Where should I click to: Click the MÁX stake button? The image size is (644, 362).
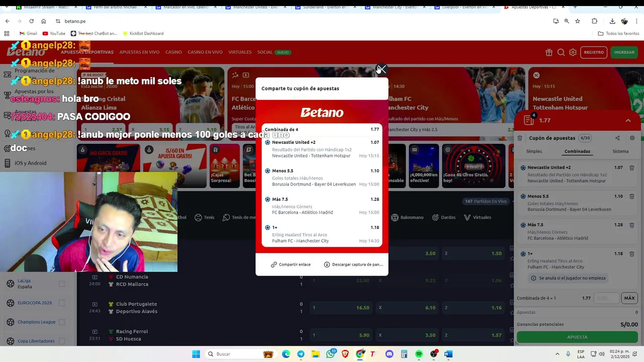tap(629, 298)
